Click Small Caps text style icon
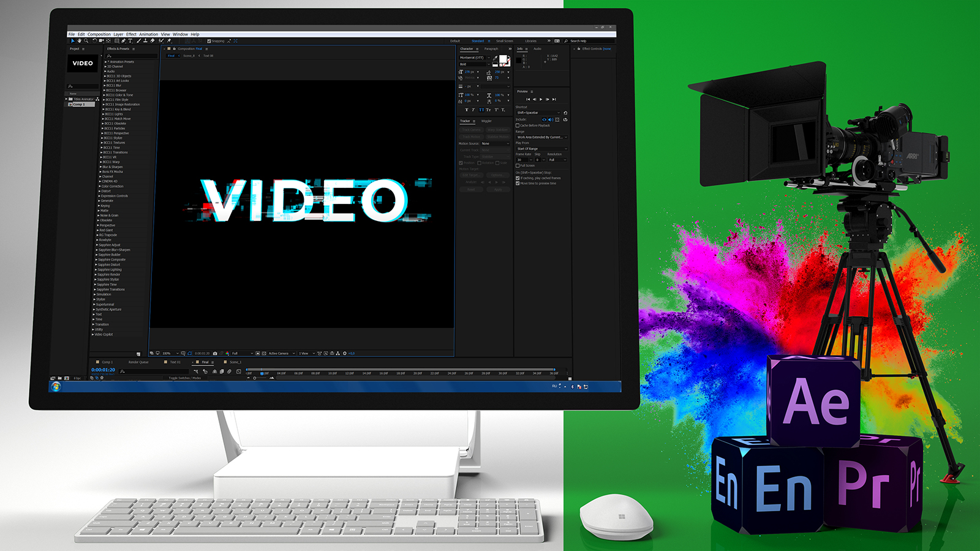Image resolution: width=980 pixels, height=551 pixels. 488,110
